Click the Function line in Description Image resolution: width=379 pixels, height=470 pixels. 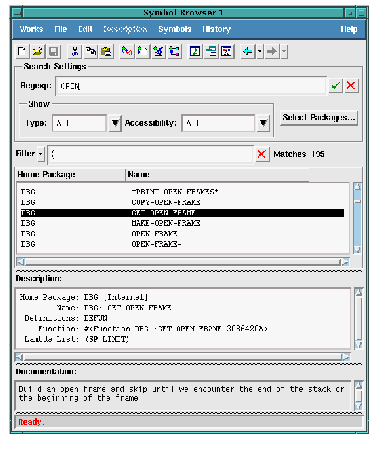[152, 329]
